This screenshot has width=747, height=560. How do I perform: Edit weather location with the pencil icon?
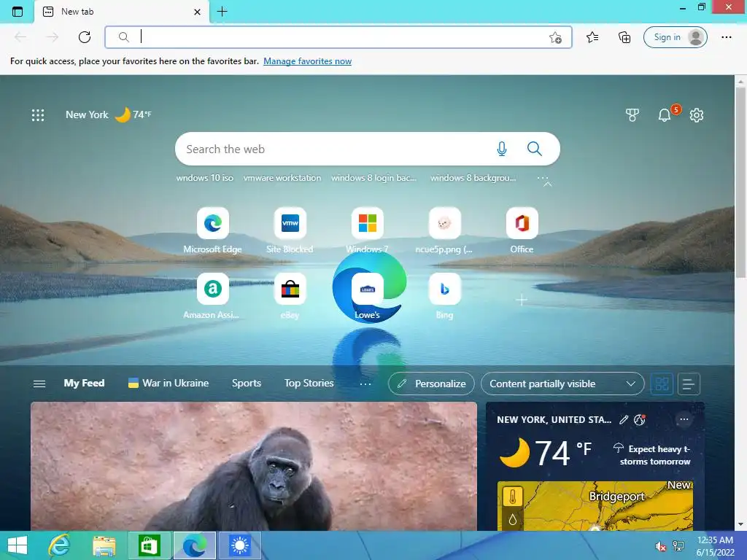coord(624,419)
